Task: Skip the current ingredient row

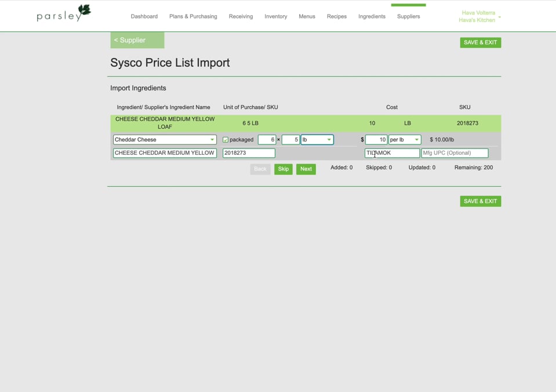Action: pos(283,169)
